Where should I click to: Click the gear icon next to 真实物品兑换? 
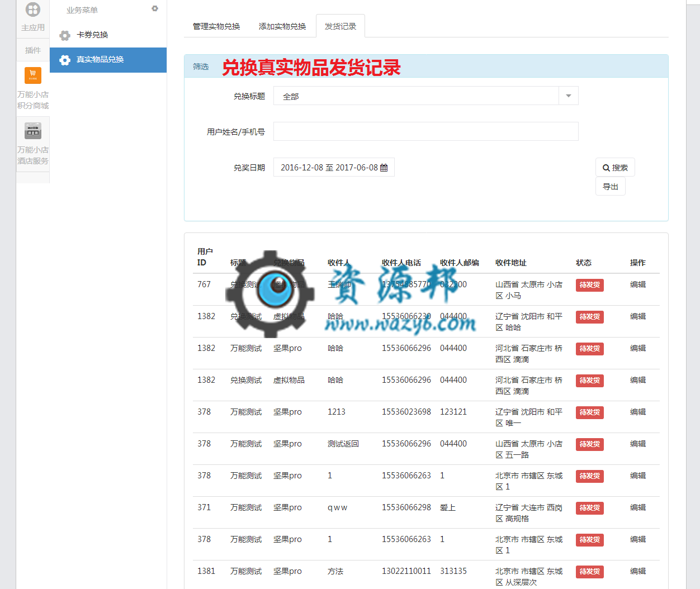click(x=65, y=60)
